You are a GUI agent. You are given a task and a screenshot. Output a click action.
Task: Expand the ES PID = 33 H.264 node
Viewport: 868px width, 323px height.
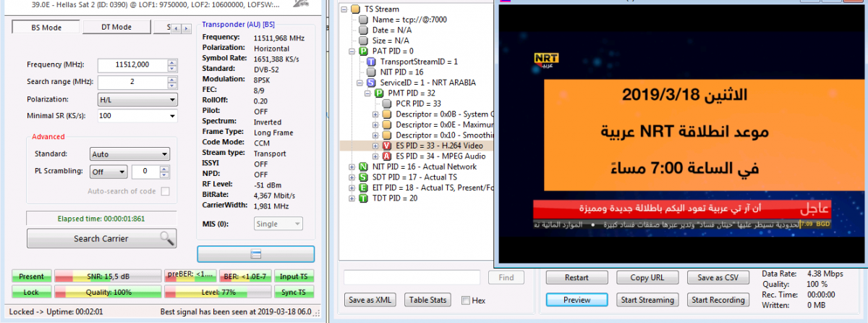click(x=375, y=146)
